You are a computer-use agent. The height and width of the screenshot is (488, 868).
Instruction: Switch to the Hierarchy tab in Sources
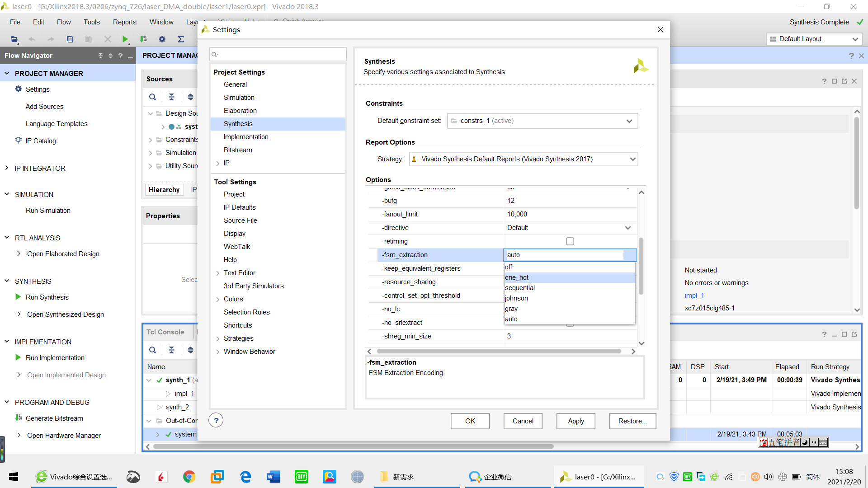point(164,190)
